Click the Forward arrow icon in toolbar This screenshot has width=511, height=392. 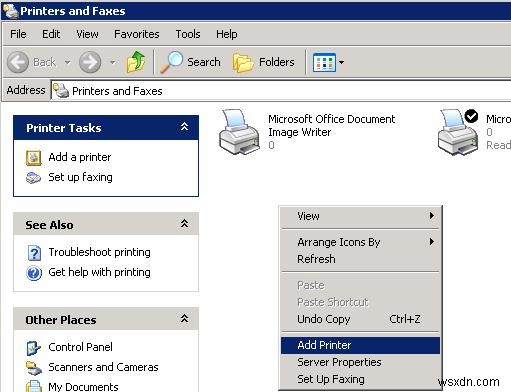click(x=90, y=62)
